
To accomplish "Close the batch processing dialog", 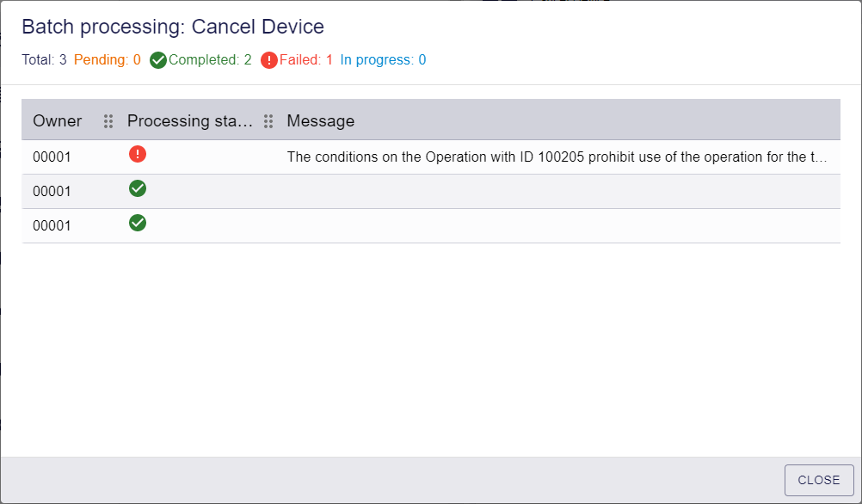I will tap(819, 480).
